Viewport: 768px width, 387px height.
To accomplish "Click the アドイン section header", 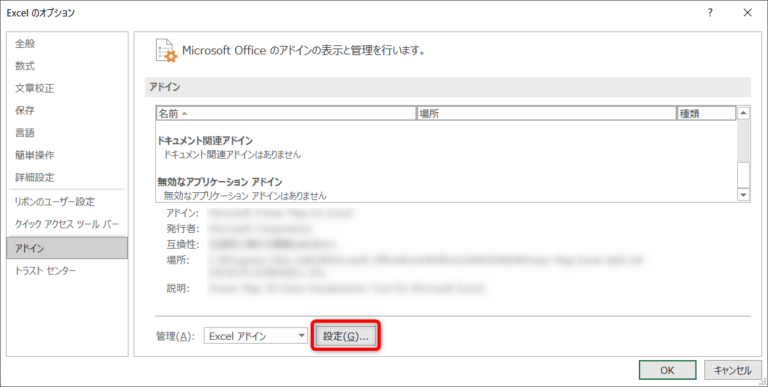I will click(x=448, y=87).
